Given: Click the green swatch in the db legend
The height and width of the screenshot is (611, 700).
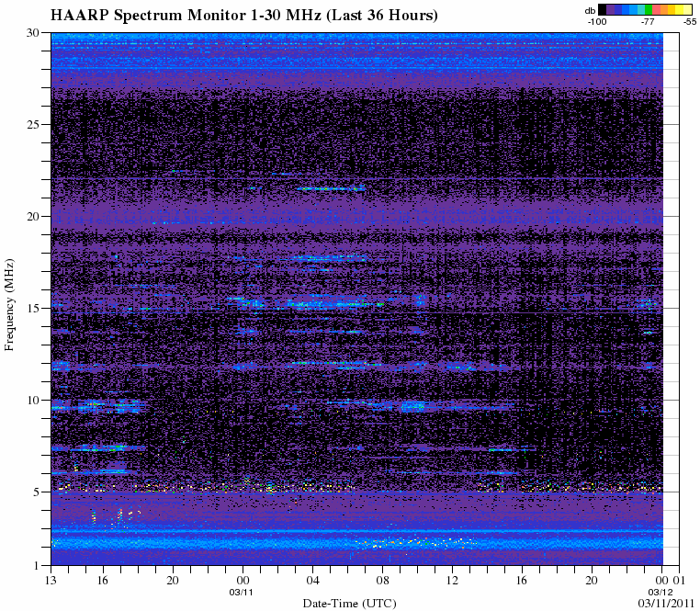Looking at the screenshot, I should coord(649,9).
